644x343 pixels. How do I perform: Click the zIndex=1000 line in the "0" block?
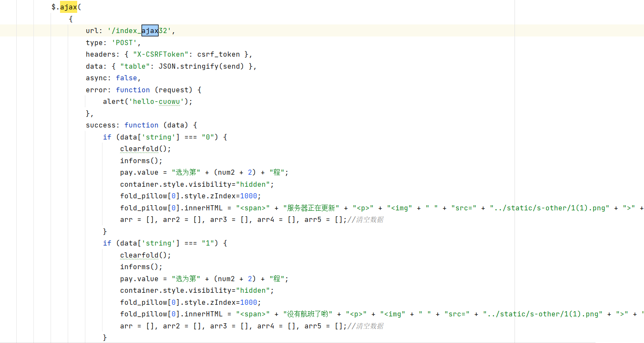click(190, 196)
